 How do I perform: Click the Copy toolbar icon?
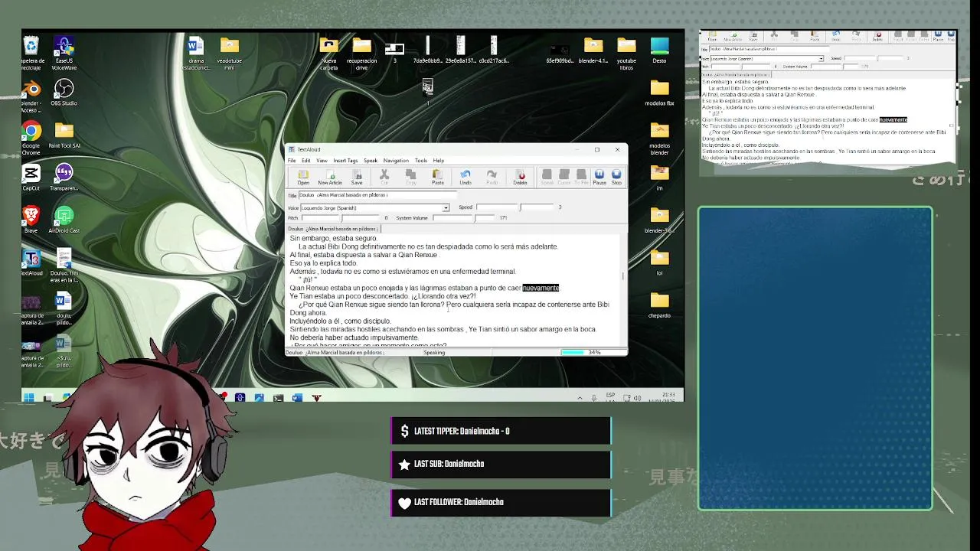(x=411, y=178)
